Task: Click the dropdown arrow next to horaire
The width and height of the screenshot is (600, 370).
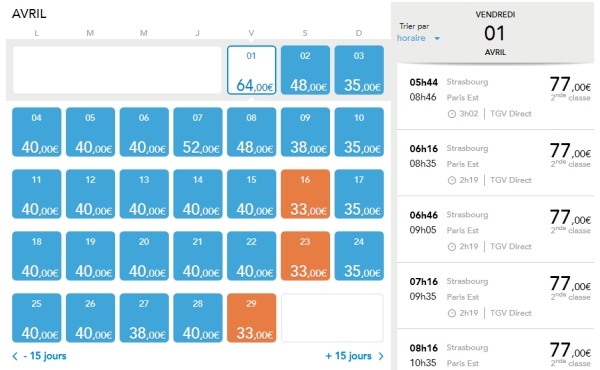Action: pyautogui.click(x=437, y=38)
